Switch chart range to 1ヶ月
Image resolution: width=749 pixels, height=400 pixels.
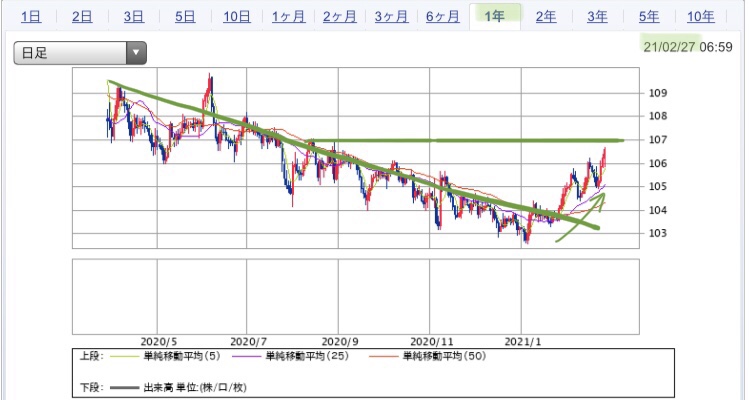[289, 17]
